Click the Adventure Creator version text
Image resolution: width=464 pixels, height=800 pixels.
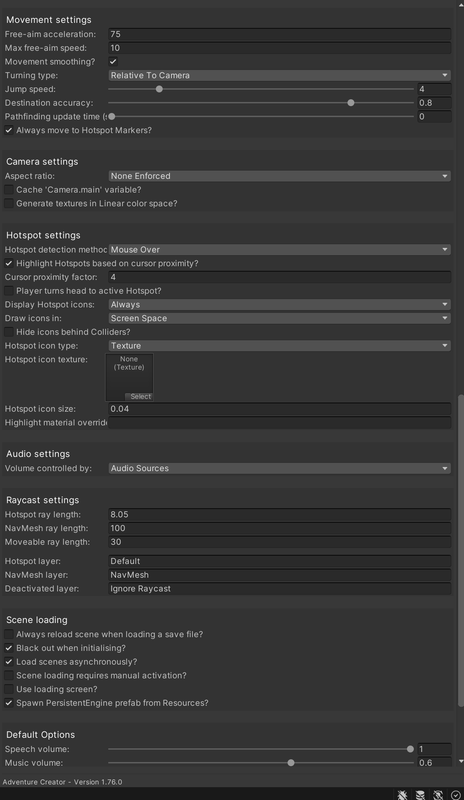pyautogui.click(x=62, y=782)
